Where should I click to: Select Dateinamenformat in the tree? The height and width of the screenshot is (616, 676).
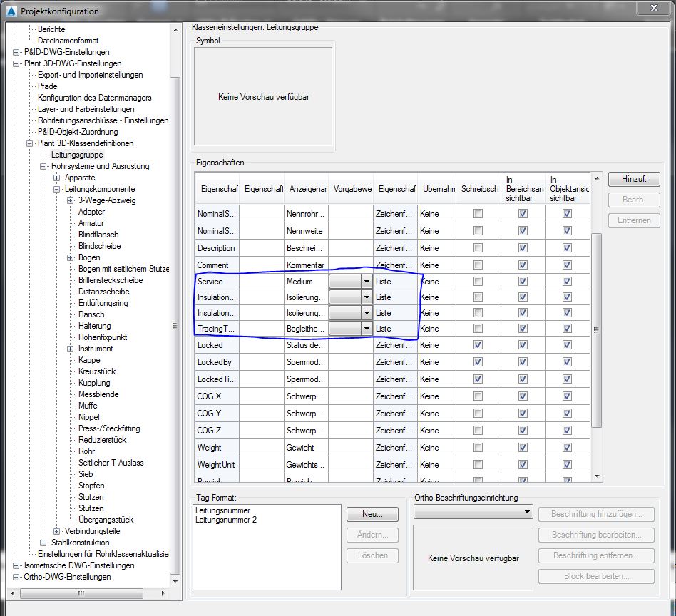coord(68,41)
